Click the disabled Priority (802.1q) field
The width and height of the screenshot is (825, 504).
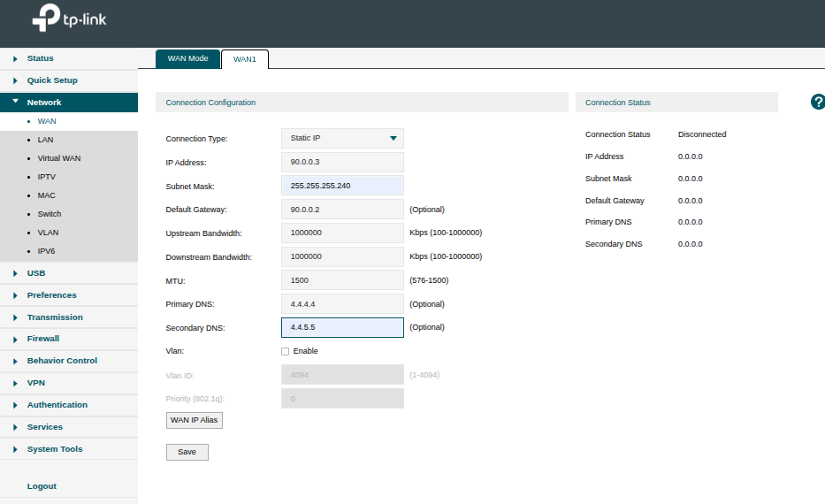(342, 399)
